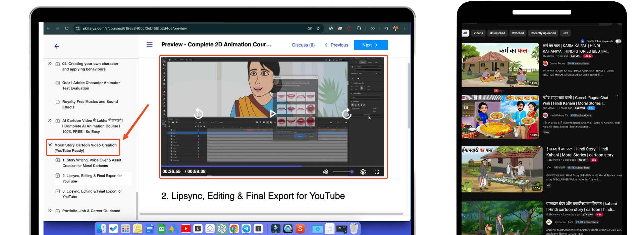Image resolution: width=644 pixels, height=235 pixels.
Task: Select the Recently uploaded filter chip
Action: 543,33
